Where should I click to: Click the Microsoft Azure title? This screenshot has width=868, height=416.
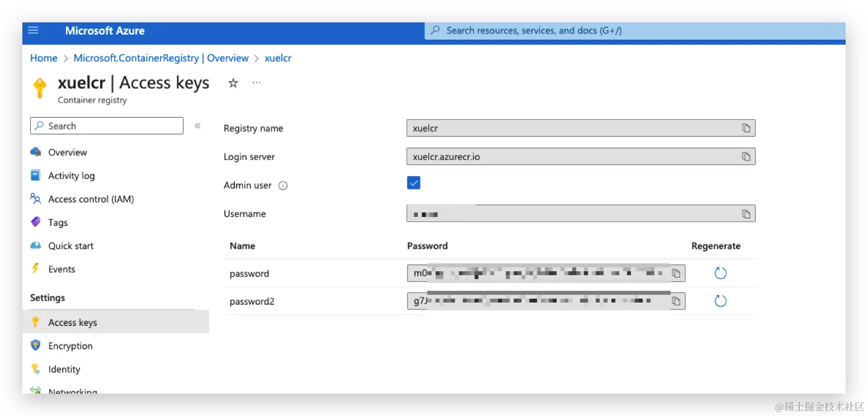pyautogui.click(x=105, y=31)
